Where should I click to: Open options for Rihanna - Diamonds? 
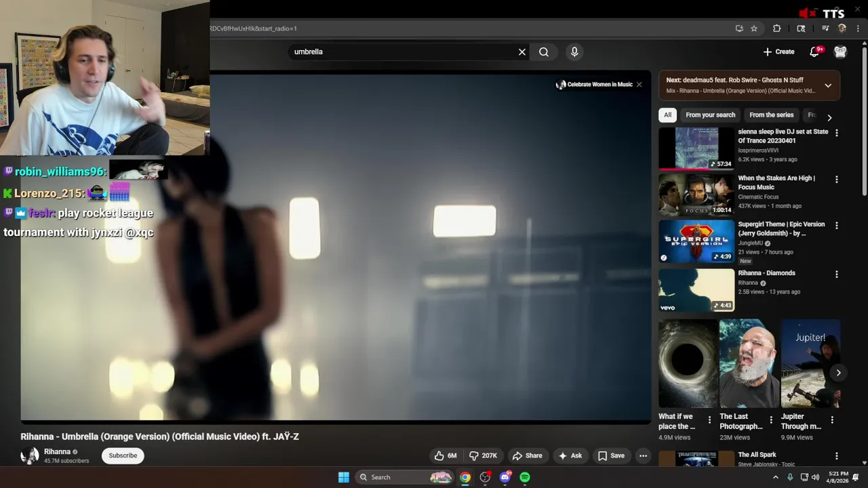tap(836, 274)
